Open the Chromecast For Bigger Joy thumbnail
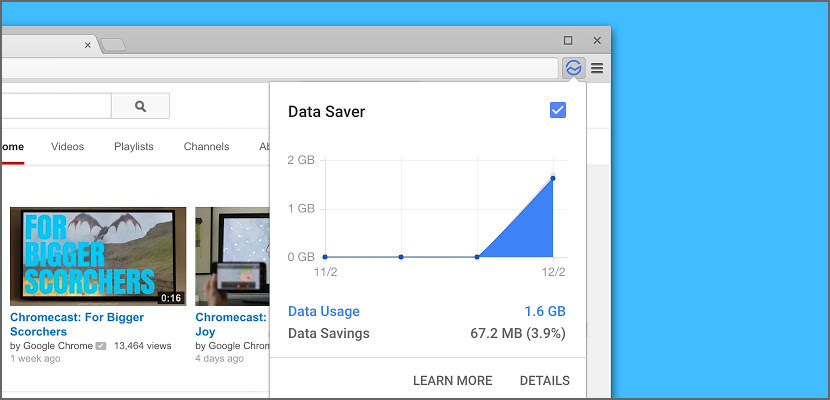This screenshot has height=400, width=830. click(x=232, y=256)
